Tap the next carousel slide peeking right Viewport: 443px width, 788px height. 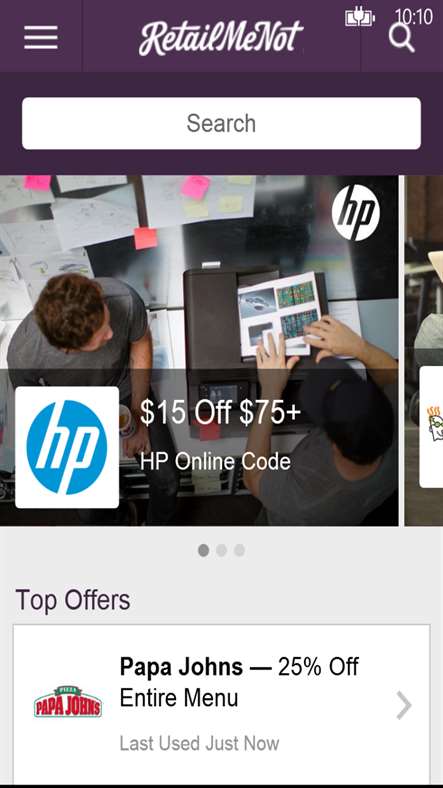click(424, 350)
